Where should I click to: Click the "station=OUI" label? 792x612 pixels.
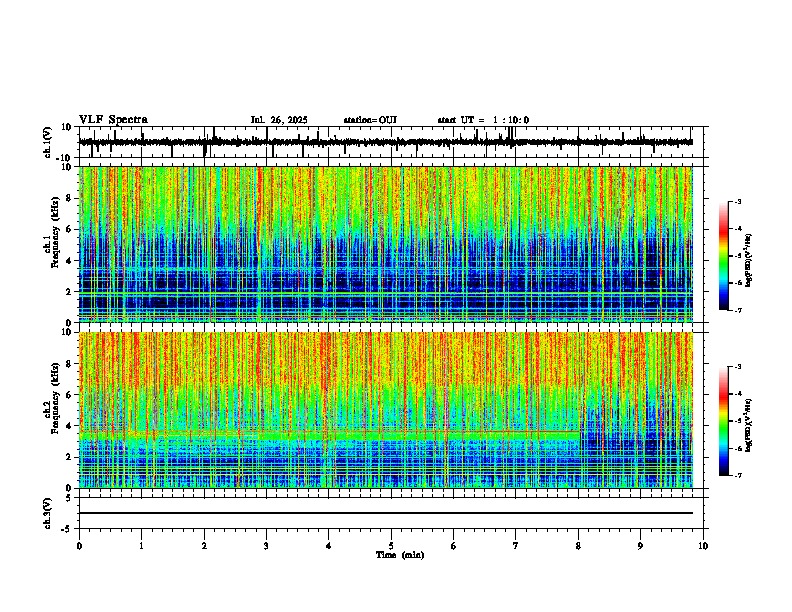370,120
